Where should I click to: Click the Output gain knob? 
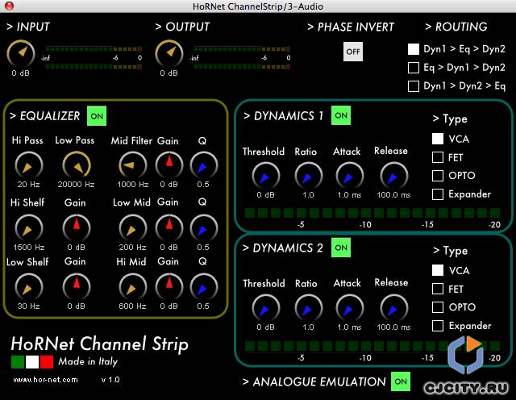(169, 54)
